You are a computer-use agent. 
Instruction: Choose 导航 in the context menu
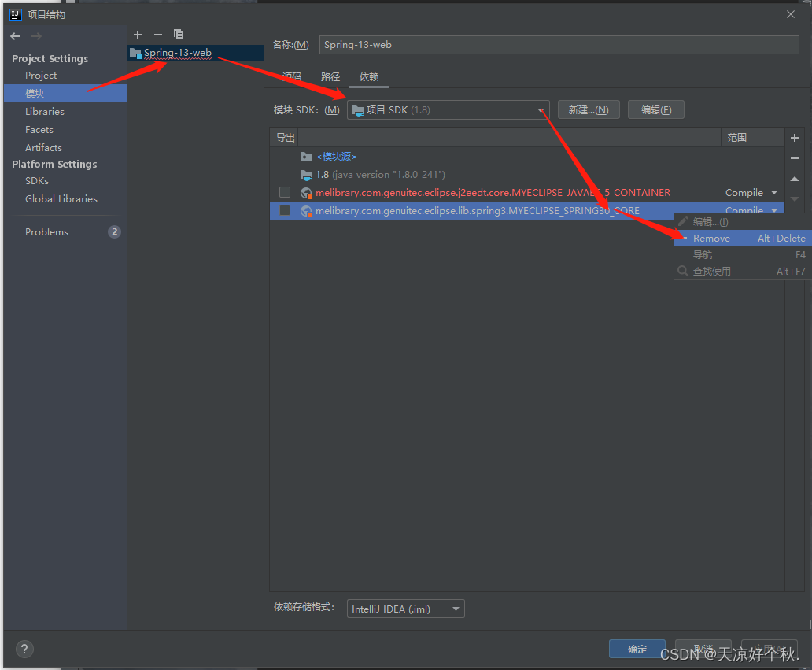[x=743, y=254]
